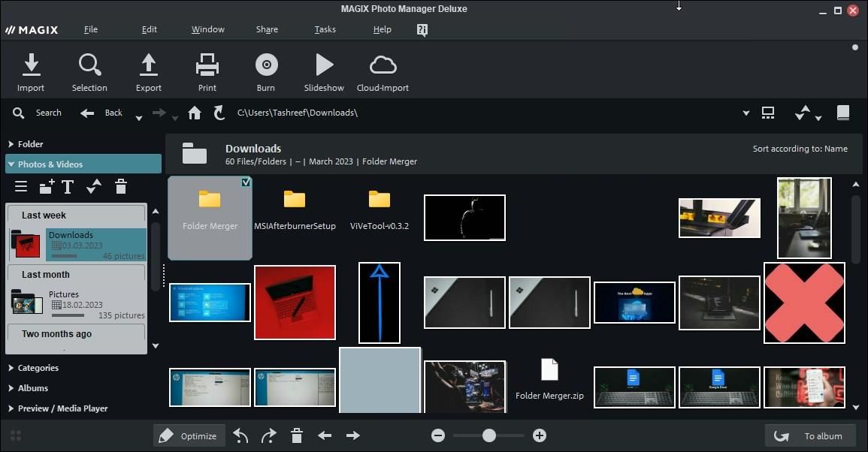Click the path field C:\Users\Tashreef\Downloads\

pyautogui.click(x=298, y=113)
